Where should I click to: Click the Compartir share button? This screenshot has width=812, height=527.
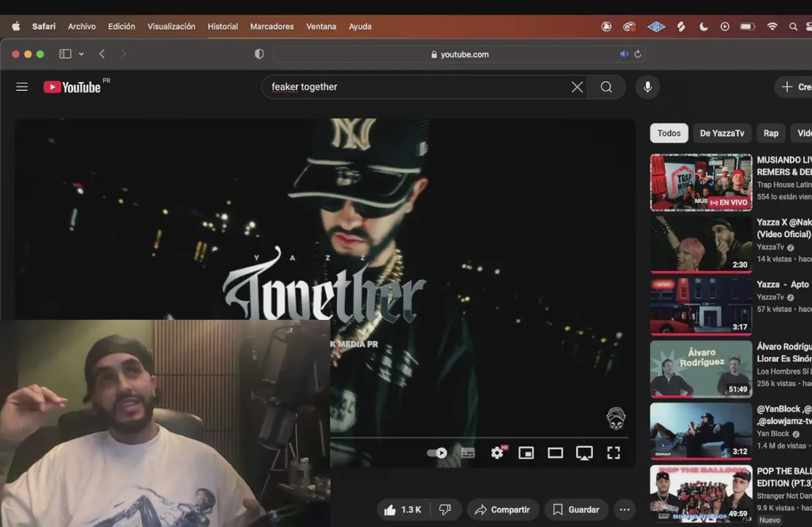point(502,510)
